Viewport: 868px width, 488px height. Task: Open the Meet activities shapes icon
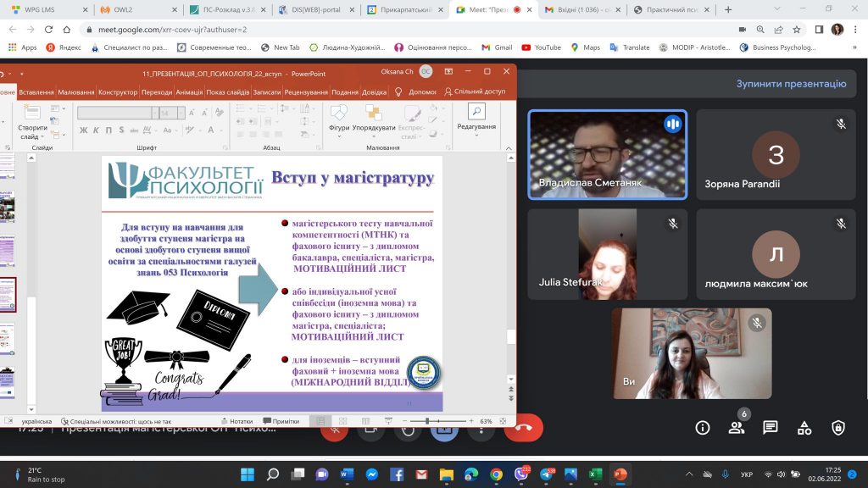point(804,428)
